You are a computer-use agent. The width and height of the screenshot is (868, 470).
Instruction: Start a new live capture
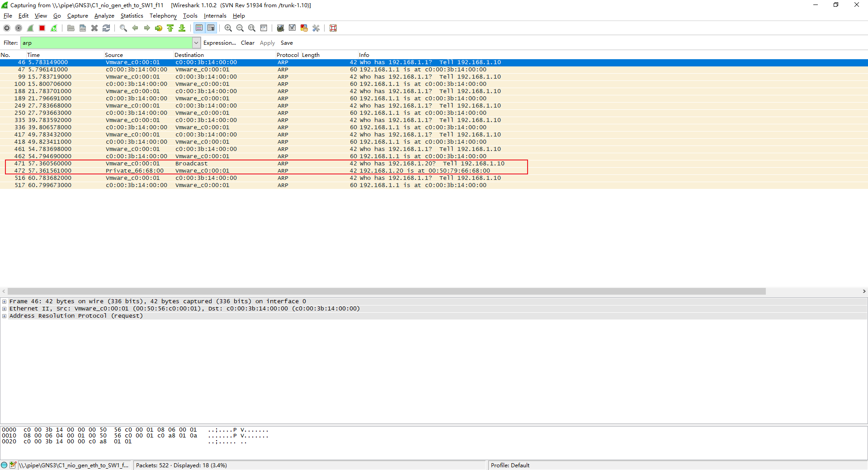tap(30, 28)
